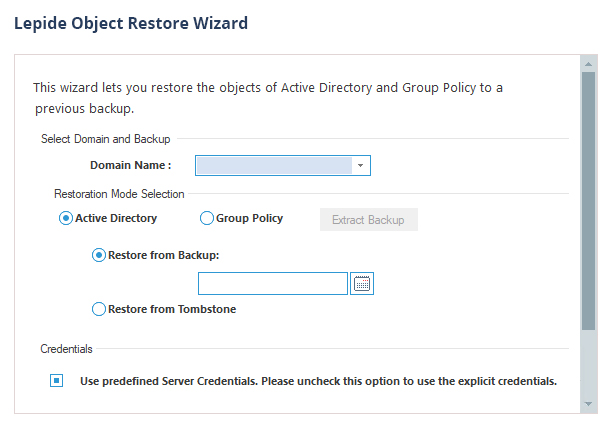Image resolution: width=612 pixels, height=430 pixels.
Task: Click the scrollbar down arrow
Action: [589, 404]
